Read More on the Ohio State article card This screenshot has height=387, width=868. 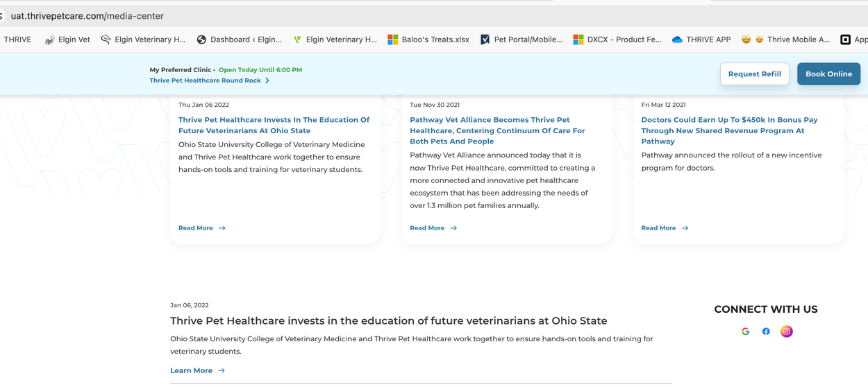(201, 228)
